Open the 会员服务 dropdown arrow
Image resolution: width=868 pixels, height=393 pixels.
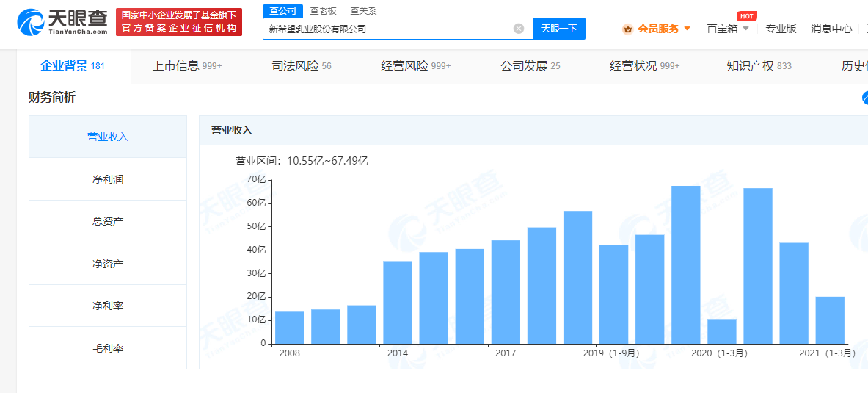click(687, 29)
